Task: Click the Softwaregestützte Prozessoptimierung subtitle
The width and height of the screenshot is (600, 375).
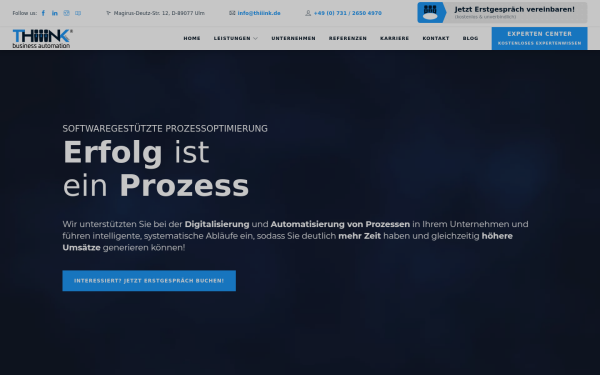Action: [x=165, y=129]
